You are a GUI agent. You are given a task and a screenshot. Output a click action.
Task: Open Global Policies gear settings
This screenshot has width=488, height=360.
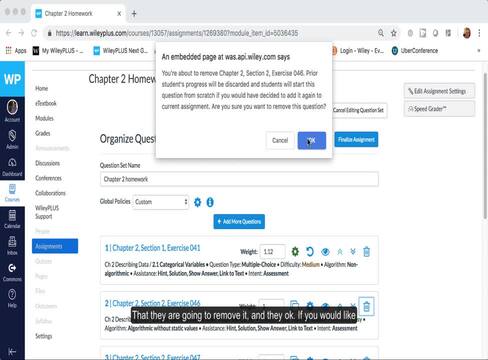pyautogui.click(x=197, y=202)
